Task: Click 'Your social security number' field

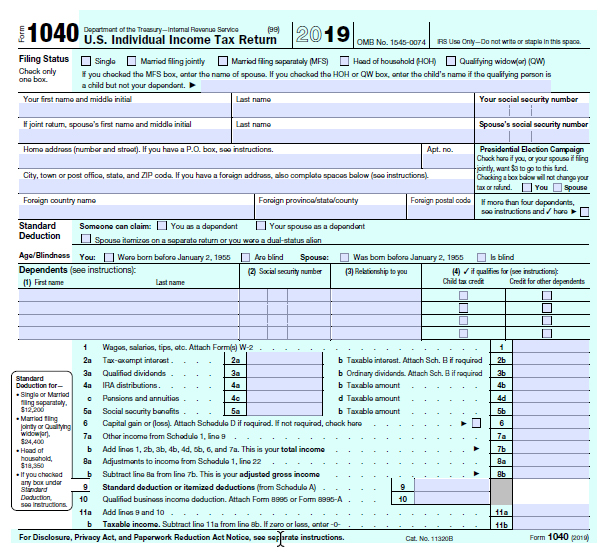Action: pos(532,111)
